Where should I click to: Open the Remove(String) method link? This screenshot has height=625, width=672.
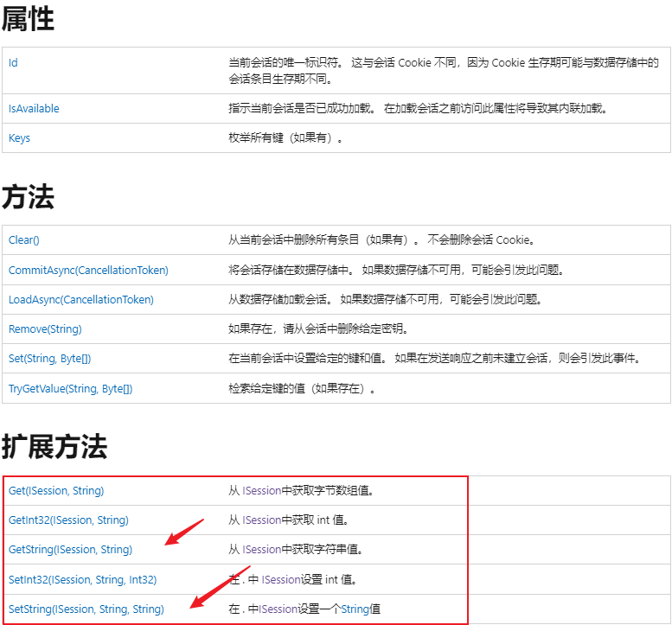[45, 329]
